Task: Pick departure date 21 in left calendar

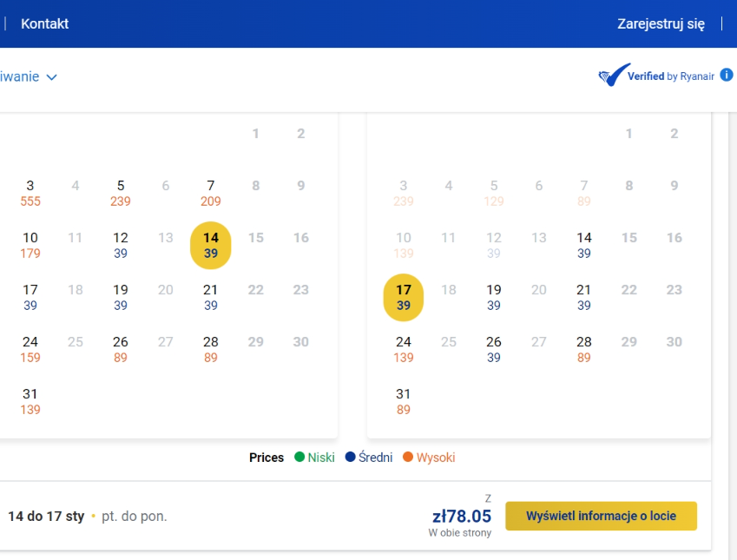Action: [x=211, y=297]
